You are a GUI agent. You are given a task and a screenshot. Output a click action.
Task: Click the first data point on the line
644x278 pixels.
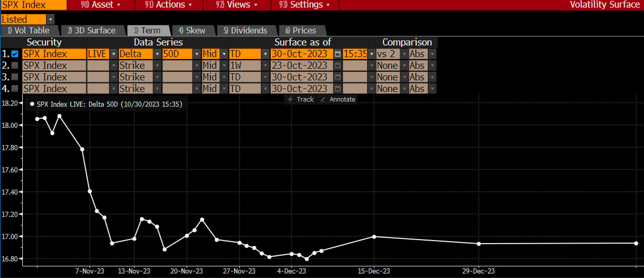(x=37, y=119)
